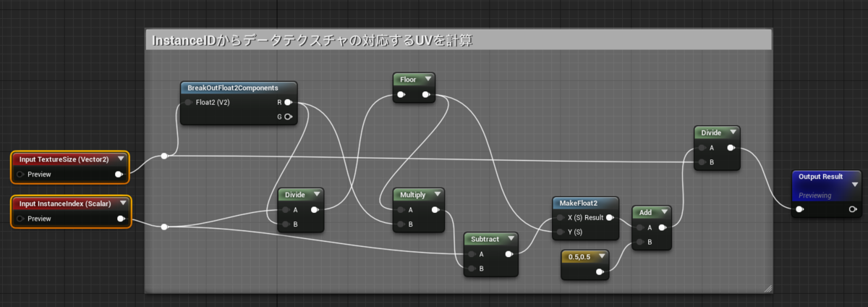Click input pin B of the upper-right Divide
The height and width of the screenshot is (307, 868).
coord(702,162)
